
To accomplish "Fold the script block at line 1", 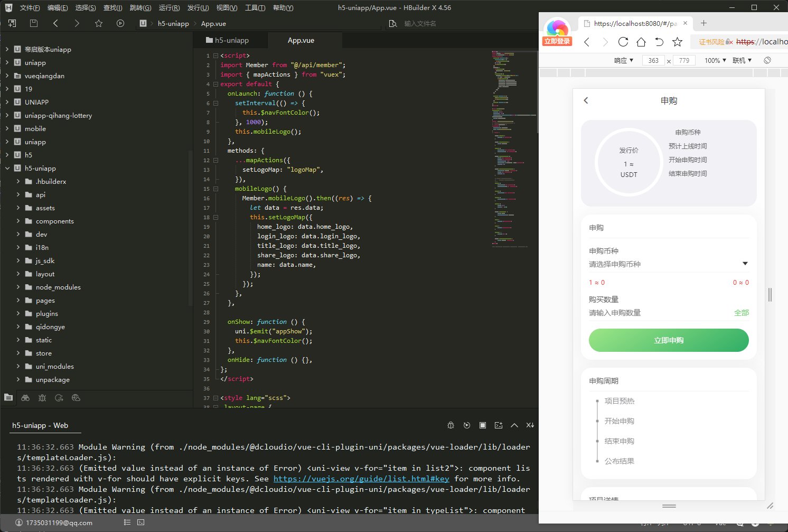I will pos(215,55).
